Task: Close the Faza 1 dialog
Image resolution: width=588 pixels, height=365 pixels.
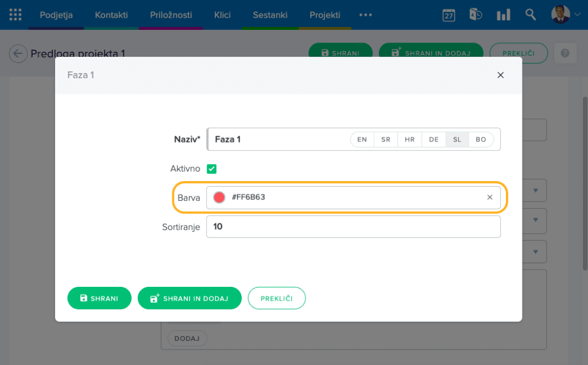Action: click(x=500, y=75)
